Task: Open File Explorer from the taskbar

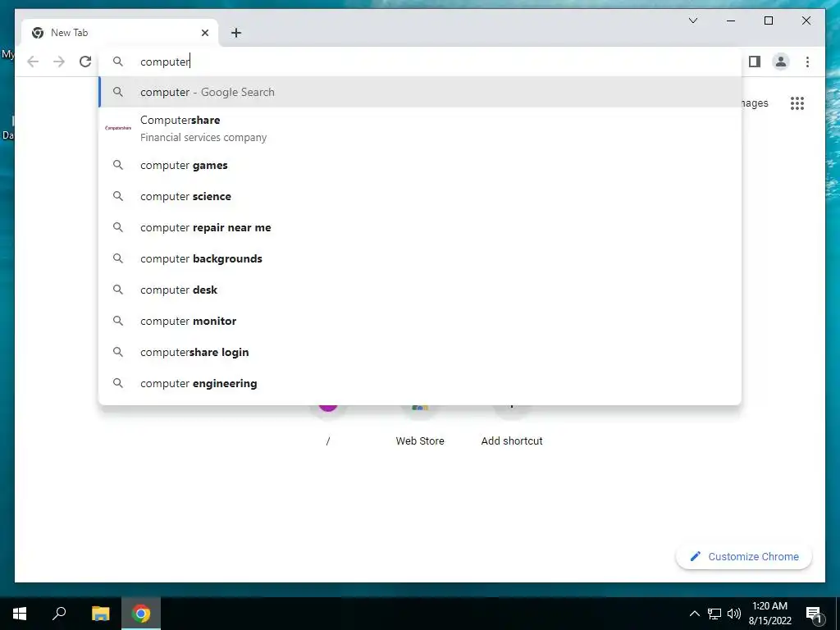Action: (x=100, y=614)
